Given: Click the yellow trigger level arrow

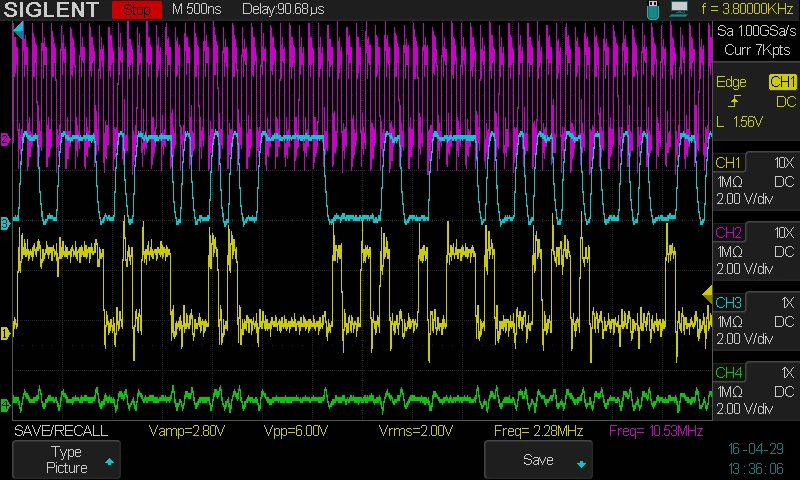Looking at the screenshot, I should click(x=707, y=294).
